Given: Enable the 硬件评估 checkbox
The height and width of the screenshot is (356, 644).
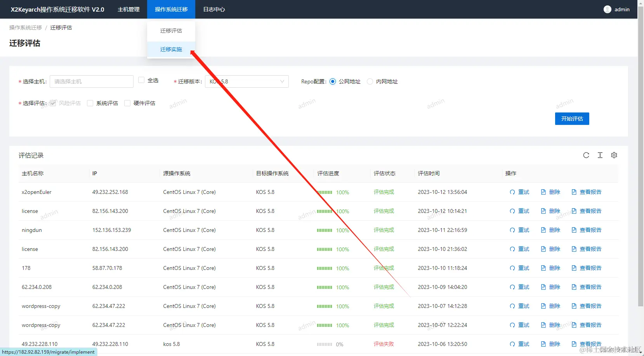Looking at the screenshot, I should [x=127, y=103].
